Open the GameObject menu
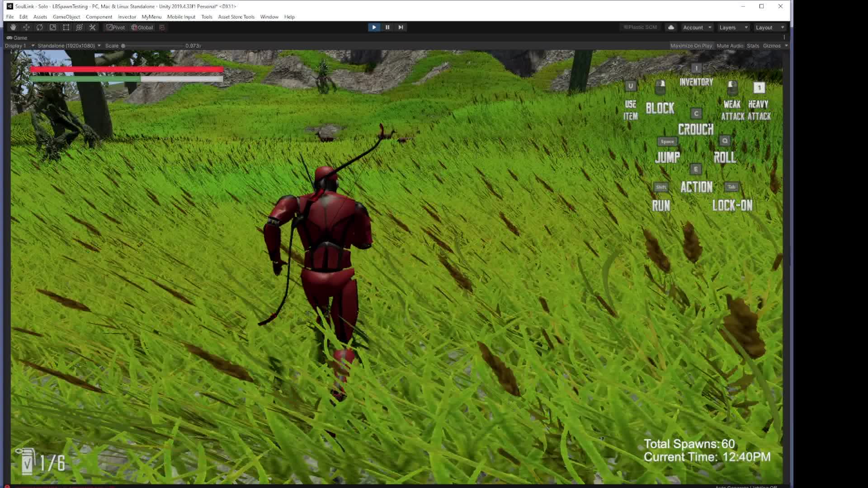The image size is (868, 488). (x=66, y=17)
